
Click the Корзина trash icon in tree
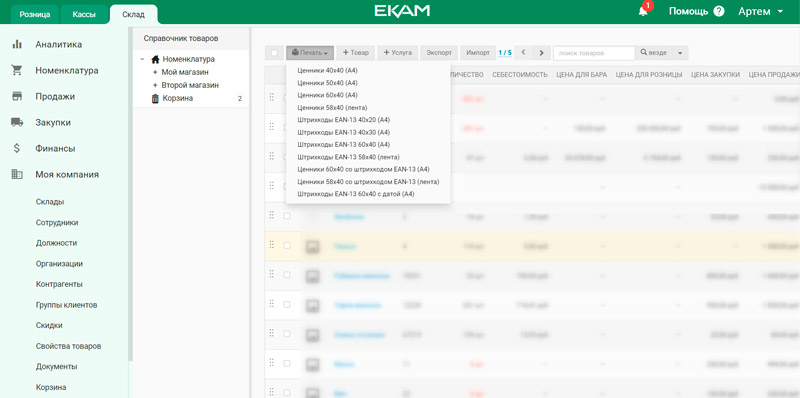(156, 98)
